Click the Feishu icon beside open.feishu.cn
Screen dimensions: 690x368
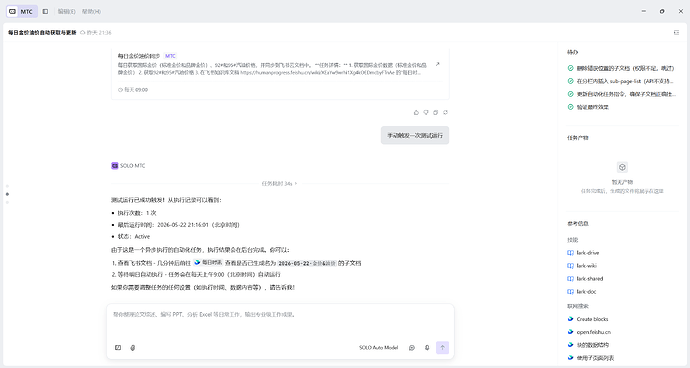point(571,332)
